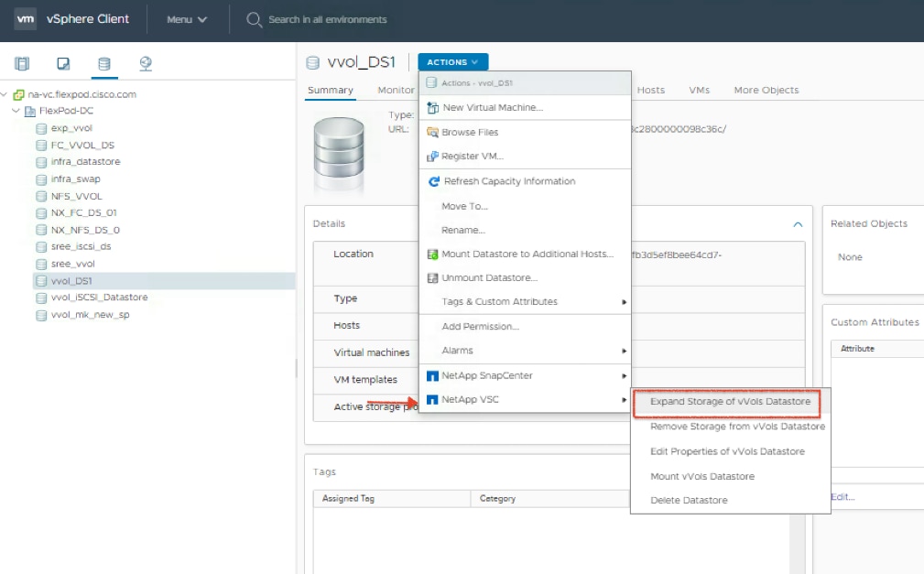Click the Assigned Tag column header
The height and width of the screenshot is (574, 924).
391,499
